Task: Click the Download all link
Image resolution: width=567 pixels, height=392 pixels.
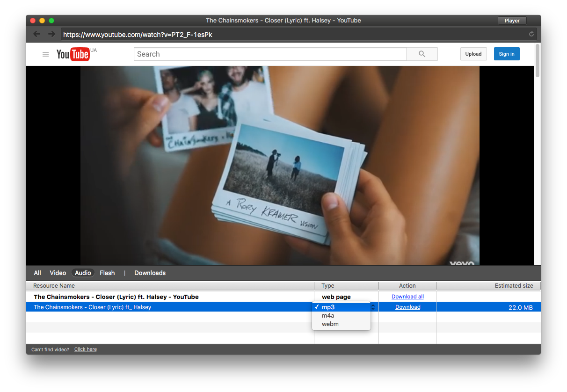Action: tap(407, 297)
